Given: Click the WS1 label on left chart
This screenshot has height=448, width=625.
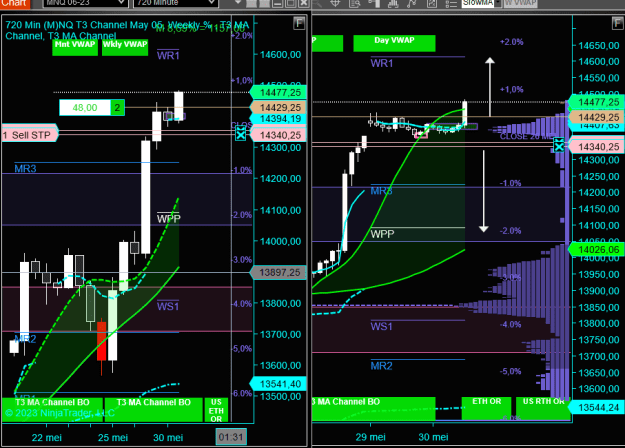Looking at the screenshot, I should [x=168, y=306].
